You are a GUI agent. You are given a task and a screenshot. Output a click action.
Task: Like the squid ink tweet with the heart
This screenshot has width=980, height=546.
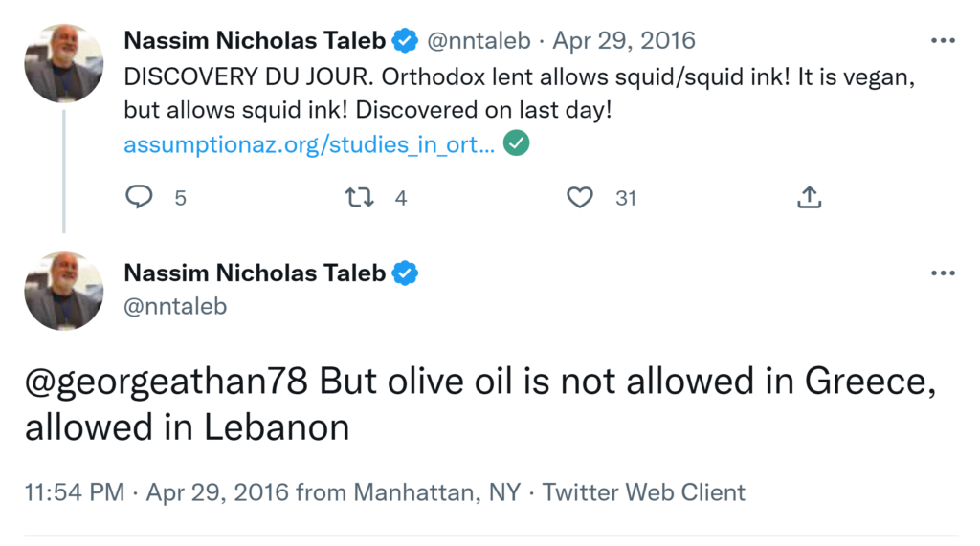580,197
